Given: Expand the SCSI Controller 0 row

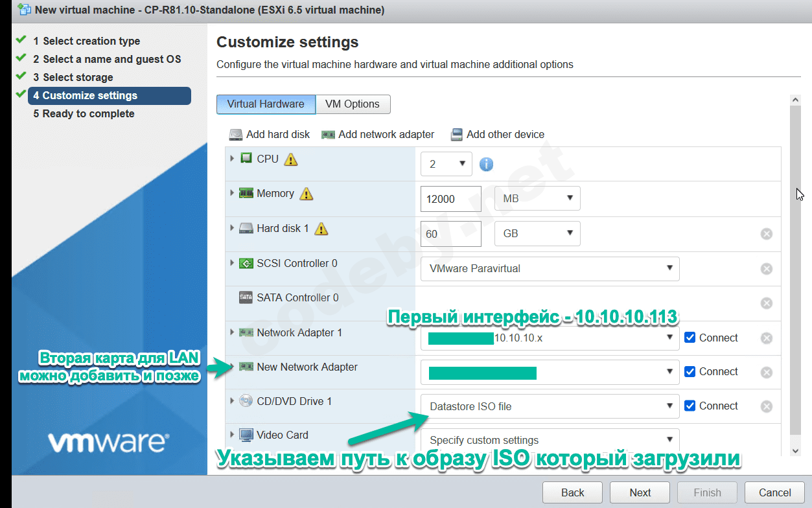Looking at the screenshot, I should click(x=232, y=263).
